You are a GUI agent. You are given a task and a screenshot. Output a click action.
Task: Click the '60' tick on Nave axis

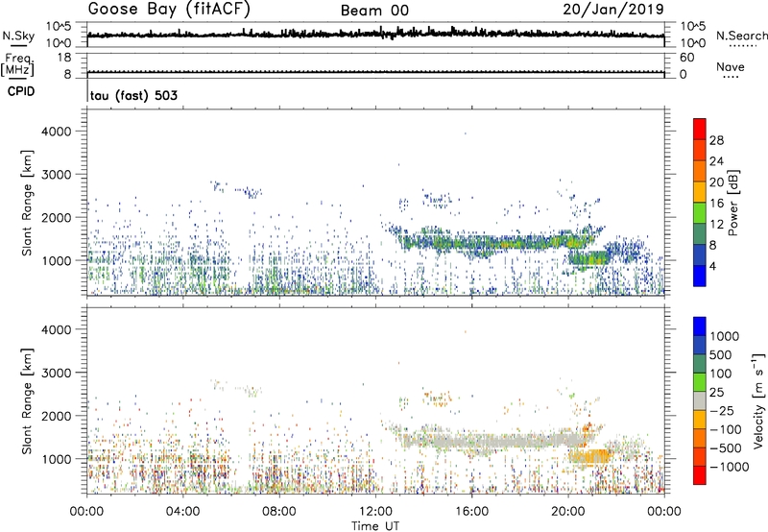(686, 58)
